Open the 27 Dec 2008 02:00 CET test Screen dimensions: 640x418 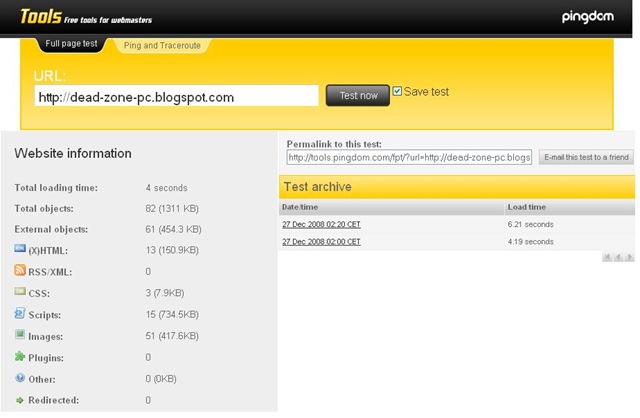[321, 242]
